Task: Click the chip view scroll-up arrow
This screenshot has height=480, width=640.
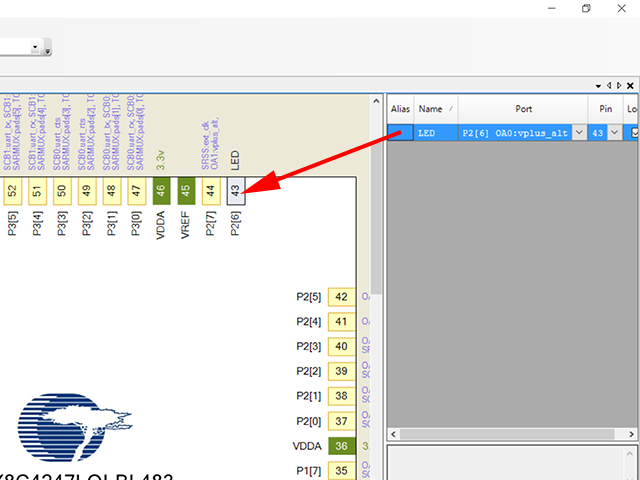Action: click(x=376, y=101)
